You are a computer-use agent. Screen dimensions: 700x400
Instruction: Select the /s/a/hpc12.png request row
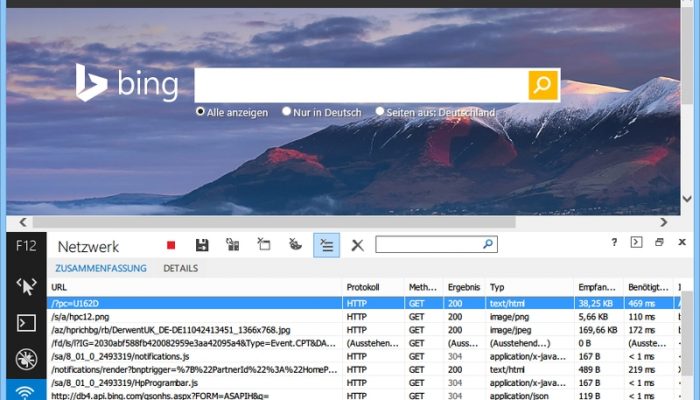tap(364, 317)
